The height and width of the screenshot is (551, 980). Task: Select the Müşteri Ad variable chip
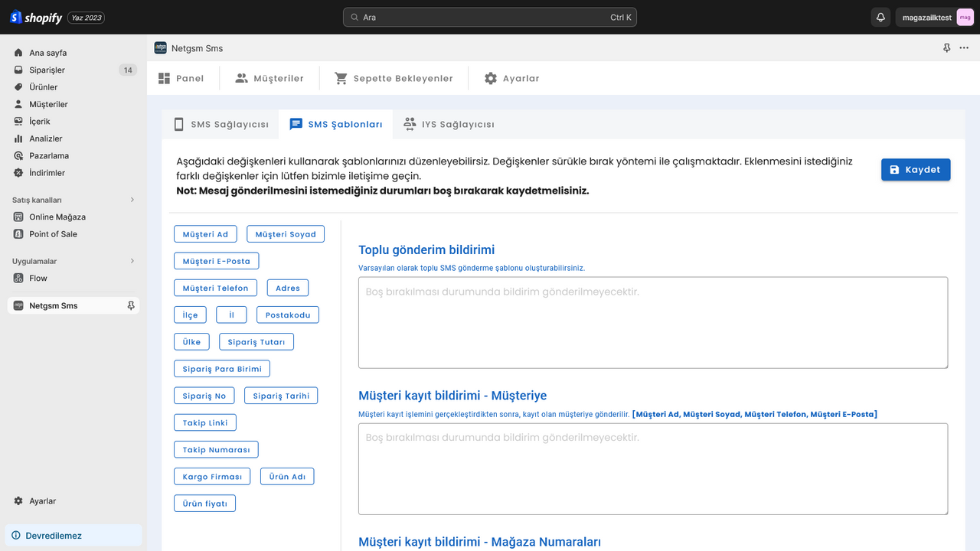206,234
